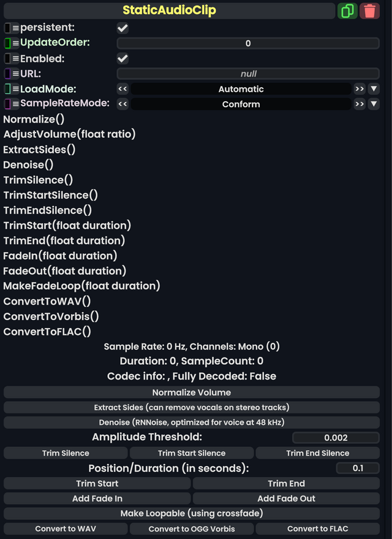Open the hamburger menu beside SampleRateMode
The image size is (392, 539).
pos(15,104)
